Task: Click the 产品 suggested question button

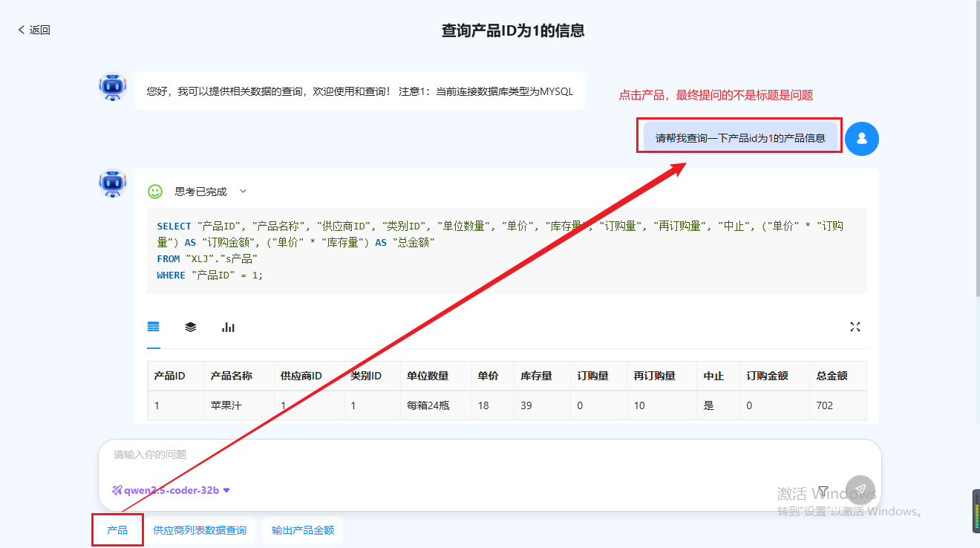Action: 117,530
